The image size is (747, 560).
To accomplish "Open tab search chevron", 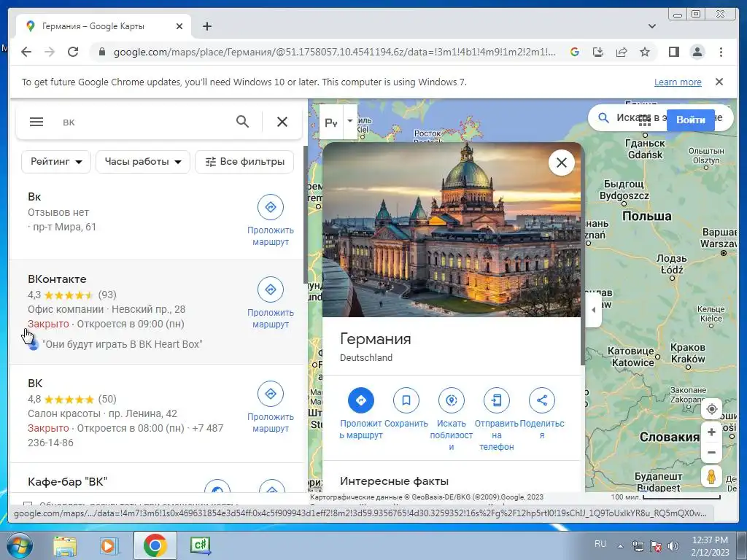I will click(x=652, y=26).
